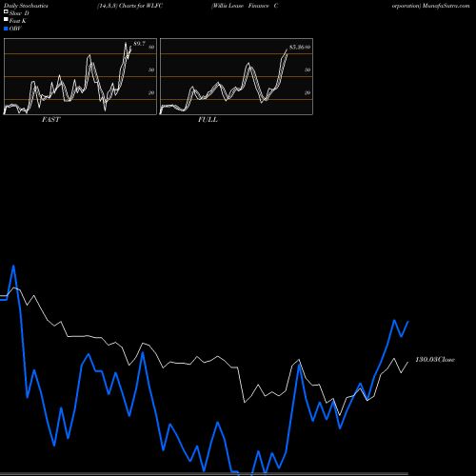Screen dimensions: 476x476
Task: Click the blue OBV legend swatch
Action: (6, 29)
